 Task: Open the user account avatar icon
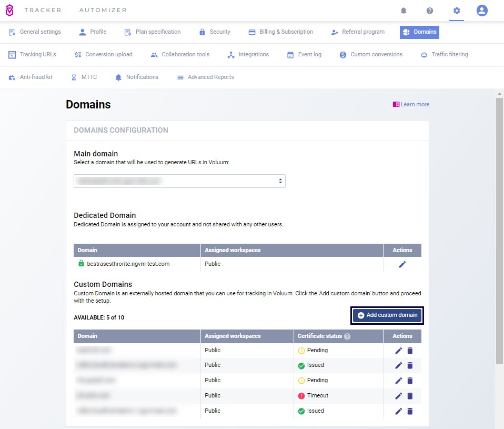point(482,11)
